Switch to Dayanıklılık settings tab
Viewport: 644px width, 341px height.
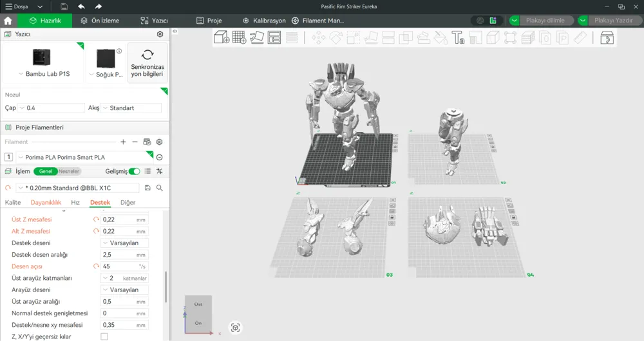coord(46,202)
